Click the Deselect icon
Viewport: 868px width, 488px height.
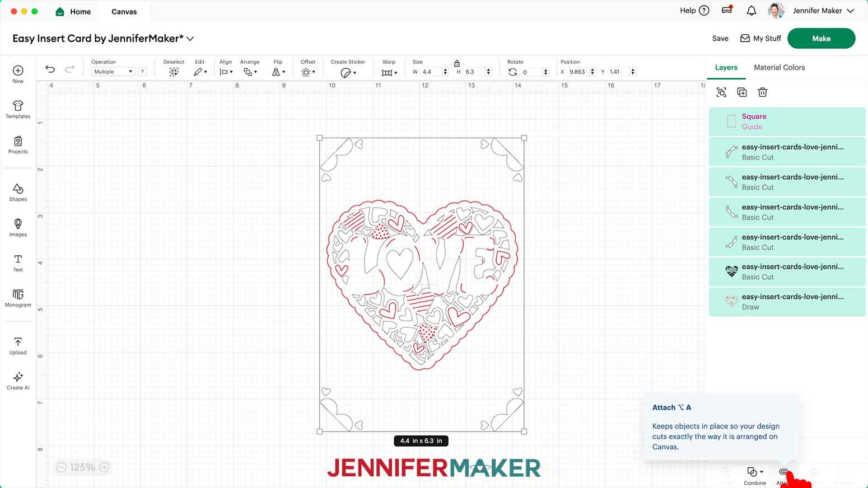pyautogui.click(x=174, y=72)
